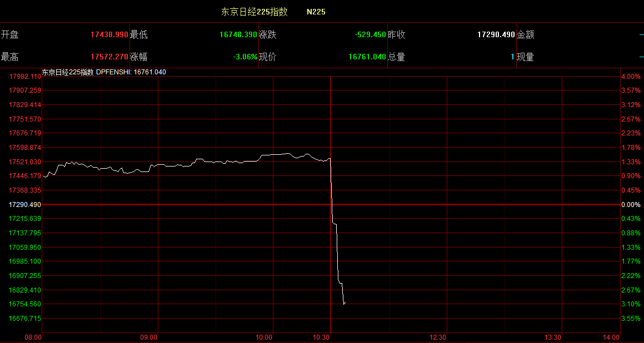
Task: Click the 金额 field label
Action: click(x=526, y=34)
